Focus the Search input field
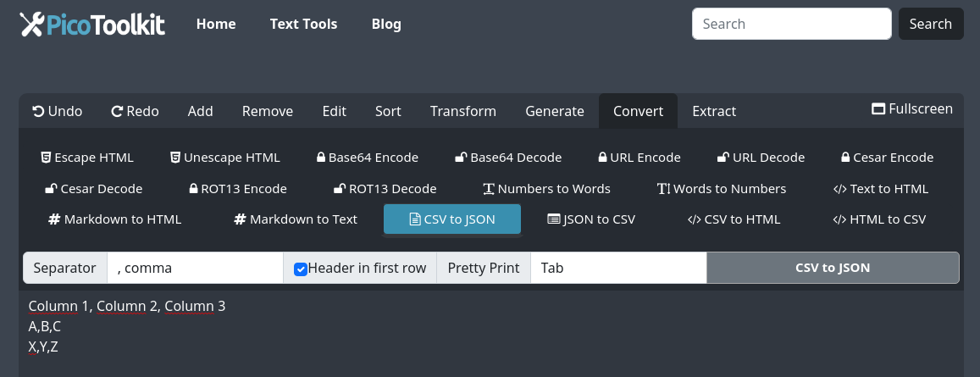The image size is (980, 377). pyautogui.click(x=791, y=24)
